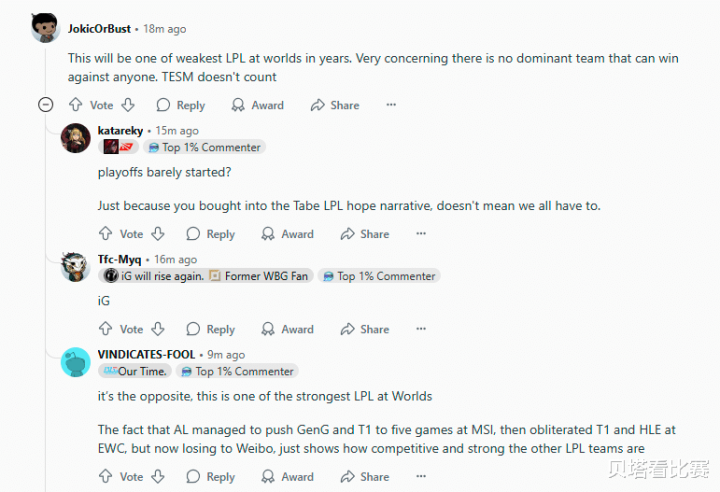Downvote JokicOrBust's comment
The image size is (720, 492).
tap(127, 105)
